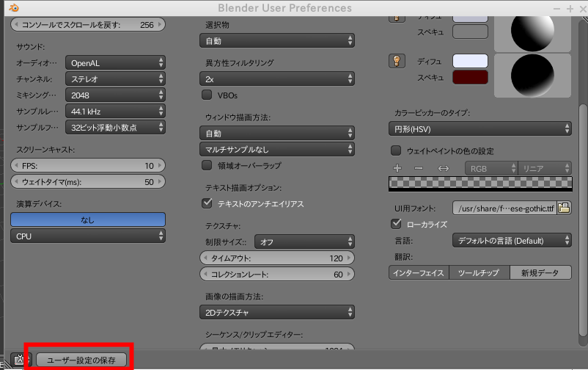This screenshot has width=588, height=370.
Task: Click light diffuse color swatch (pale blue)
Action: [x=470, y=61]
